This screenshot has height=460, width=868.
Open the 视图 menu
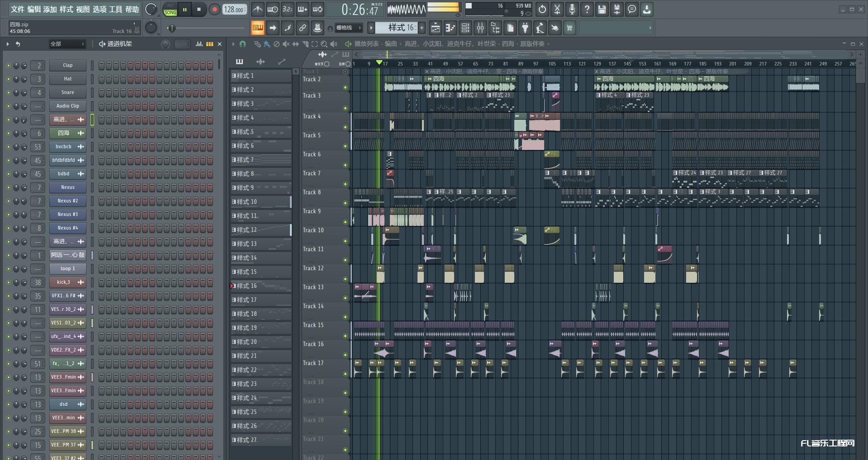tap(83, 9)
